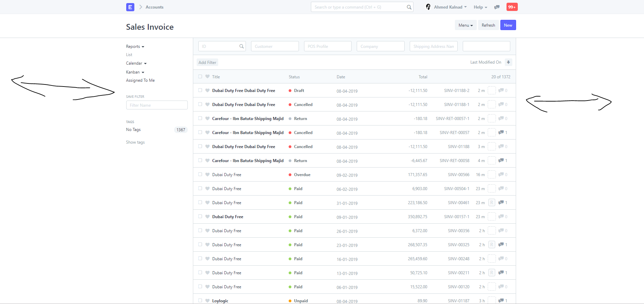Click the ERPNext home logo icon

pyautogui.click(x=130, y=7)
